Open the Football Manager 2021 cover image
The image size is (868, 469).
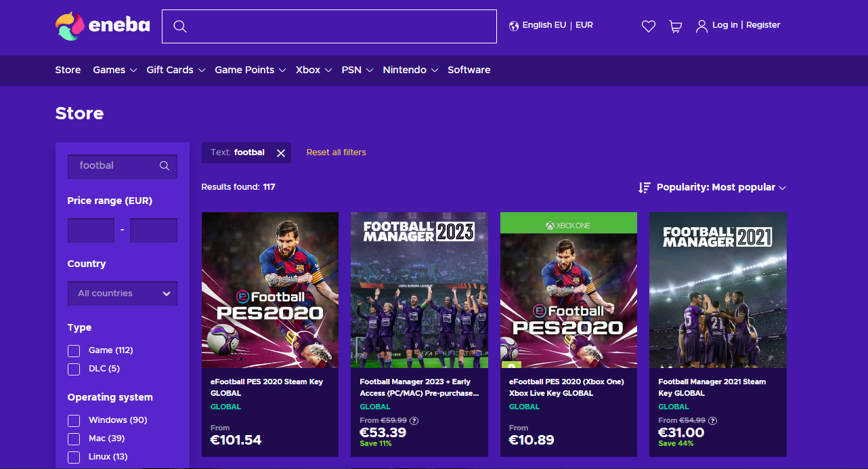pos(718,290)
